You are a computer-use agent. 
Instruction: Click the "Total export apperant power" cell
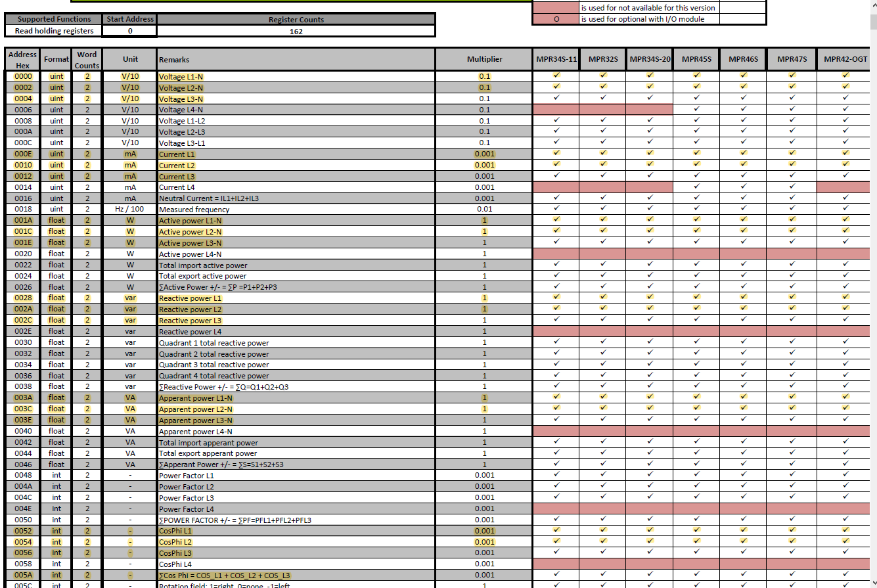pos(296,453)
